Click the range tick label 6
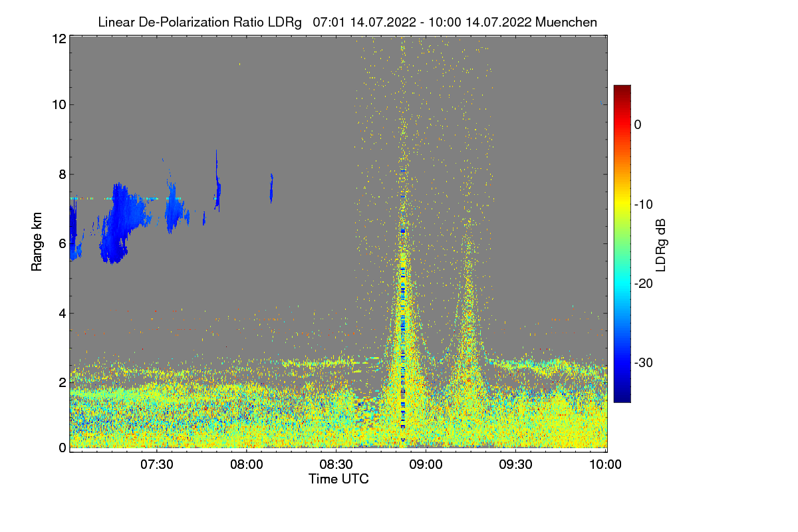 62,243
